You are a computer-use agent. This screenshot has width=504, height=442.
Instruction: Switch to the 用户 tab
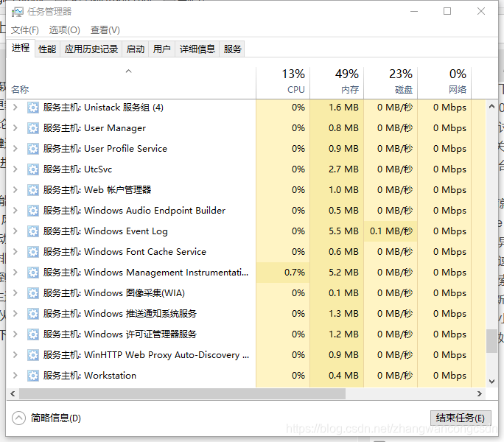point(161,49)
